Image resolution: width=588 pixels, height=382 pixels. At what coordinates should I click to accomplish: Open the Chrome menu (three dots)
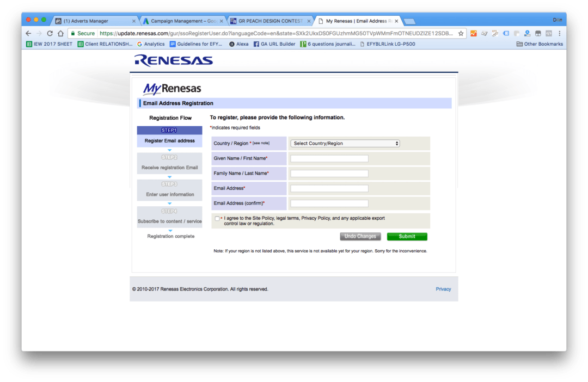[x=559, y=33]
